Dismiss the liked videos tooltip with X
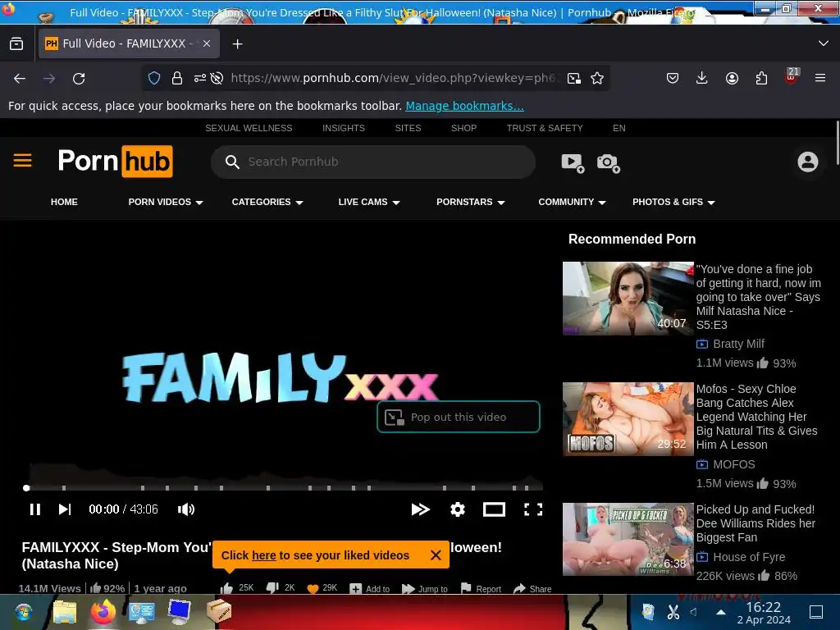The width and height of the screenshot is (840, 630). tap(436, 555)
